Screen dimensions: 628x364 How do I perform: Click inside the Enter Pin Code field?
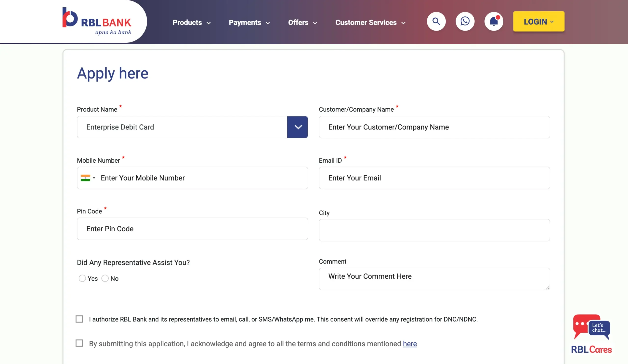click(192, 229)
